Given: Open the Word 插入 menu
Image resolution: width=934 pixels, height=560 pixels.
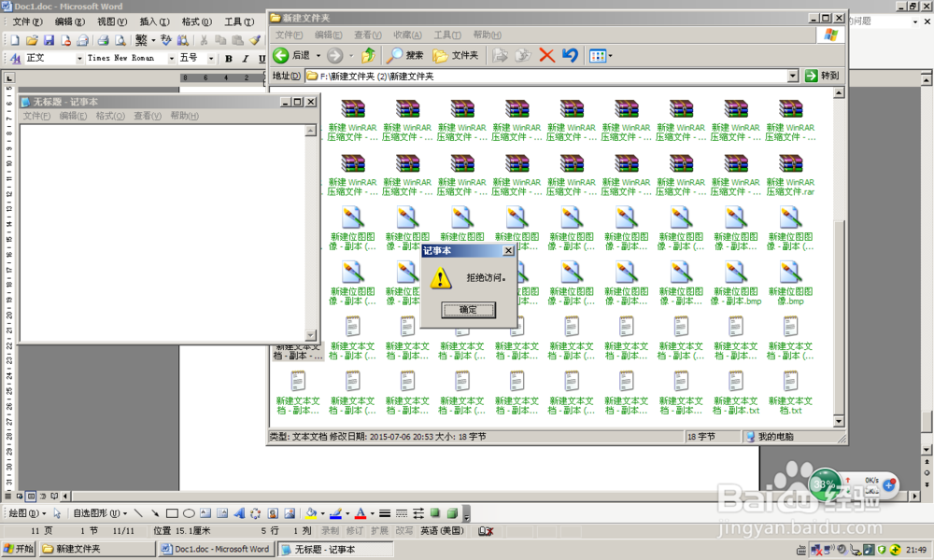Looking at the screenshot, I should pos(154,22).
